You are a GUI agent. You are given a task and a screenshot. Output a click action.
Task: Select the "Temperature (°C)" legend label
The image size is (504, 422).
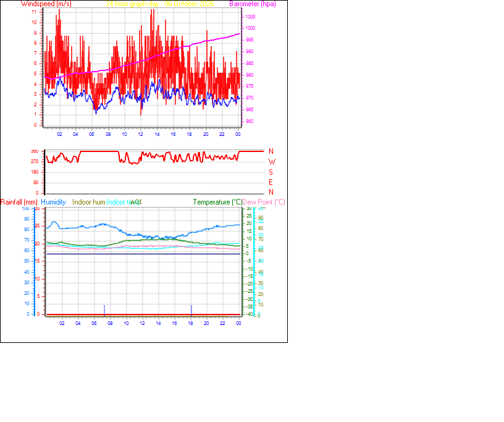217,202
